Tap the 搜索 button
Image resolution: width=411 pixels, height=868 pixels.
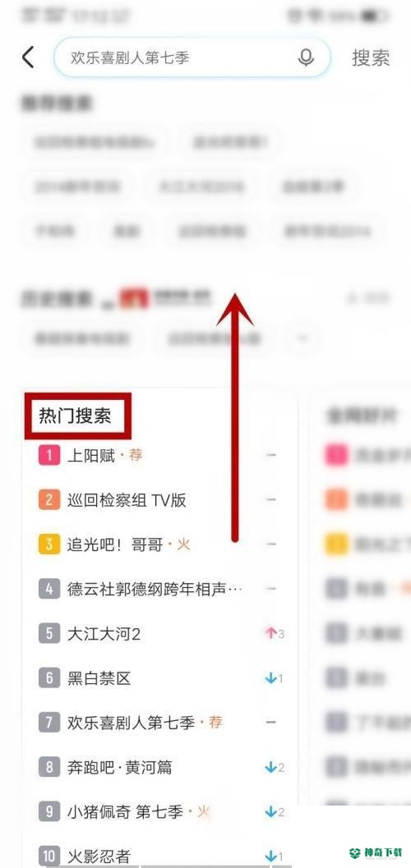click(371, 57)
